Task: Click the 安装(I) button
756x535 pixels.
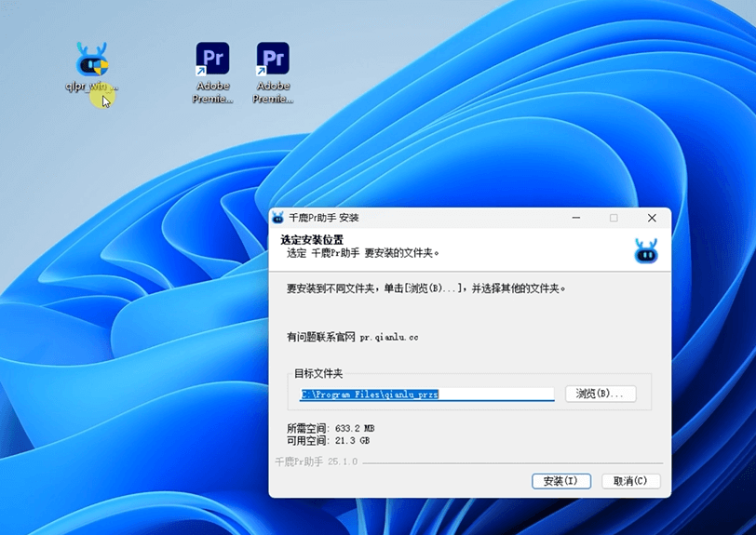Action: 561,481
